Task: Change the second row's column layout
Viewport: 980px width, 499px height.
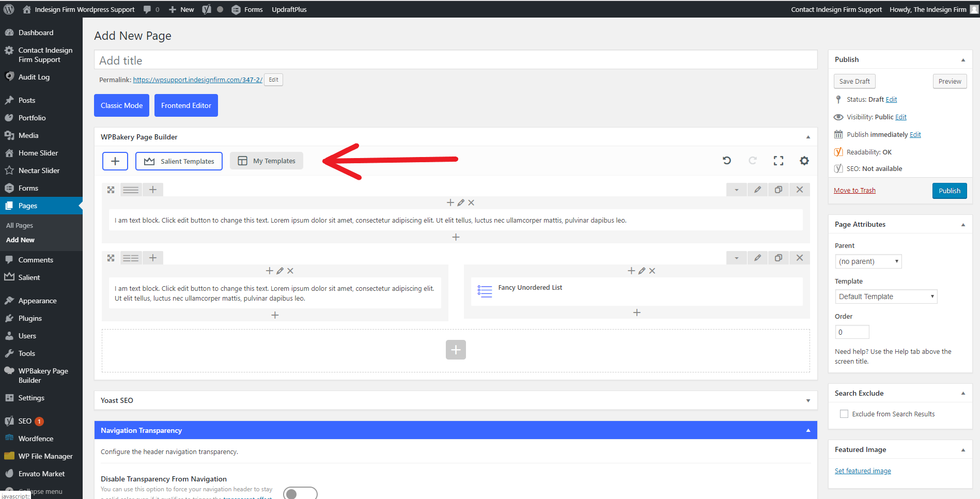Action: coord(131,258)
